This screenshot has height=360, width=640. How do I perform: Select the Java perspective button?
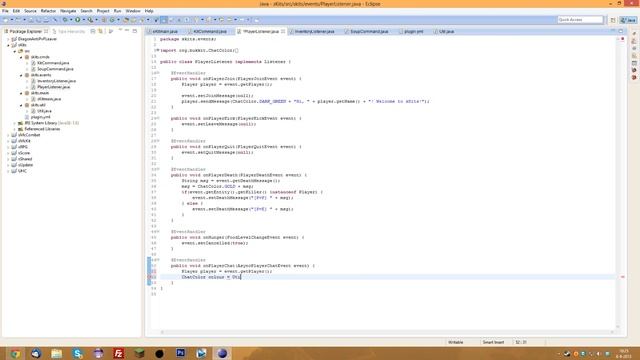629,20
